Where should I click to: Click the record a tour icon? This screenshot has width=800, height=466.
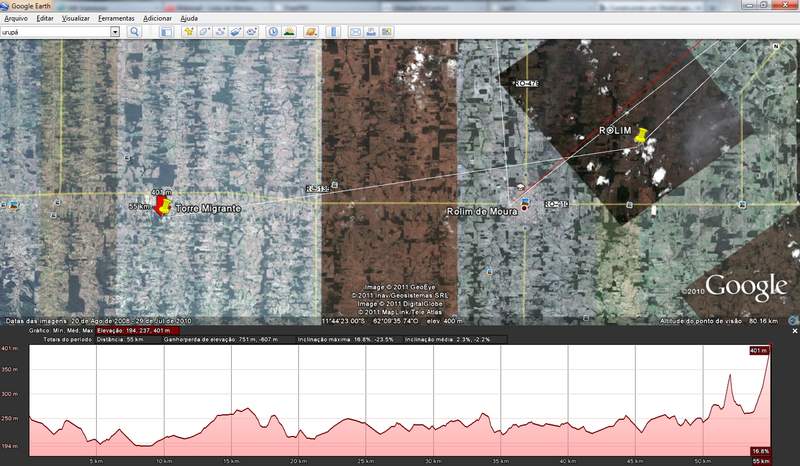[x=252, y=32]
